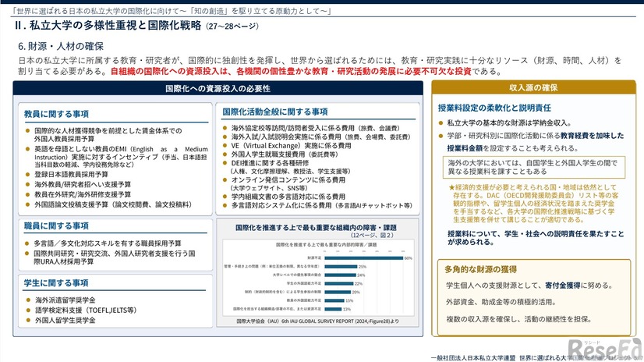Click the gold star note starting '★経済的支援が必要'
This screenshot has width=644, height=362.
pos(533,203)
